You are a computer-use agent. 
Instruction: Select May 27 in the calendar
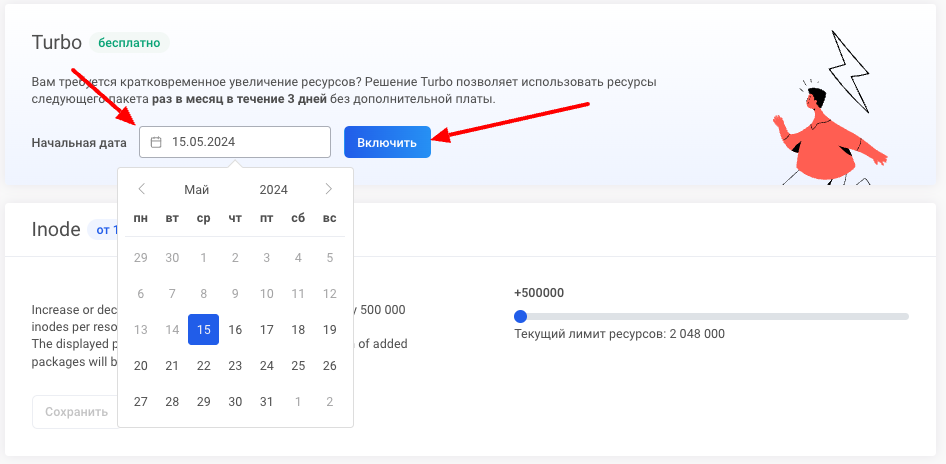[141, 402]
